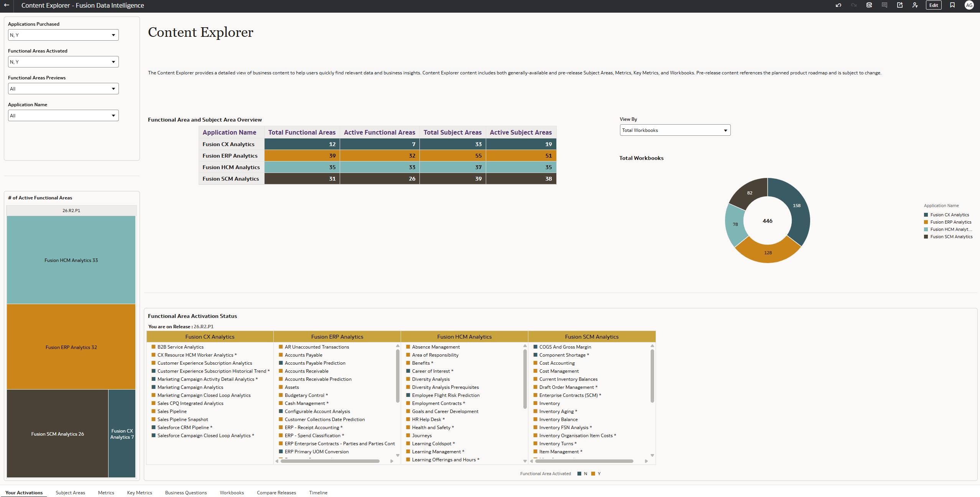
Task: Open the personalization user filter icon
Action: (915, 5)
